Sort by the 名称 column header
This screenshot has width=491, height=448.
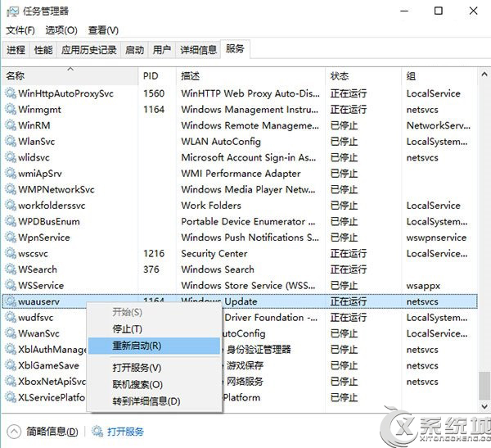(x=70, y=76)
